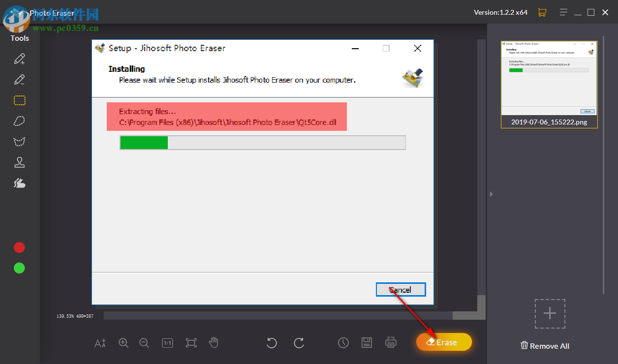Cancel the Jihosoft Photo Eraser installation
This screenshot has width=618, height=364.
pos(401,289)
